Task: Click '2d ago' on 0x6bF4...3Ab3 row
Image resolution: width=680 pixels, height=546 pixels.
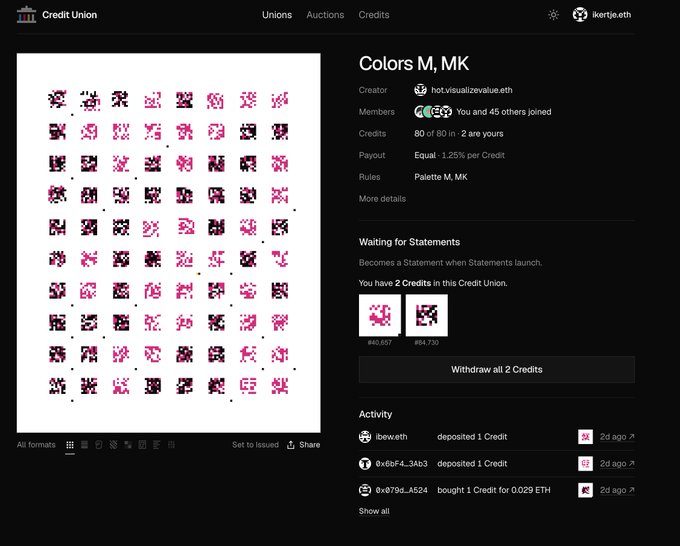Action: tap(613, 464)
